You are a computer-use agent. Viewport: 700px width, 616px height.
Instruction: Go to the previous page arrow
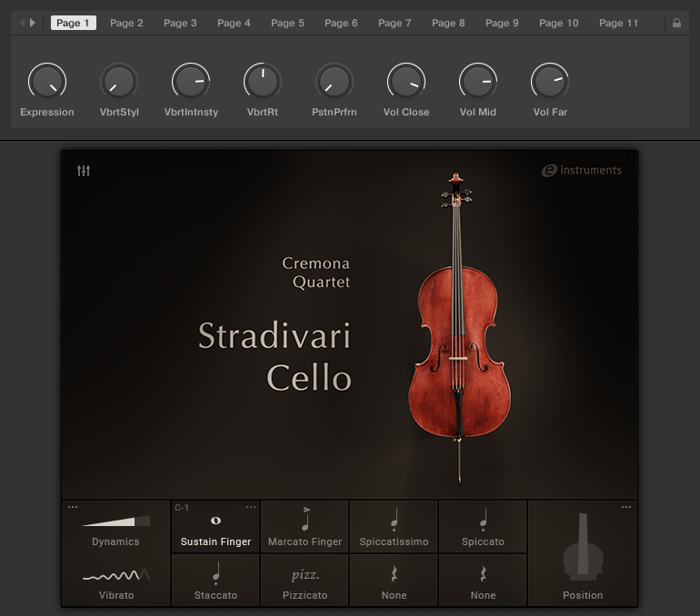point(22,23)
